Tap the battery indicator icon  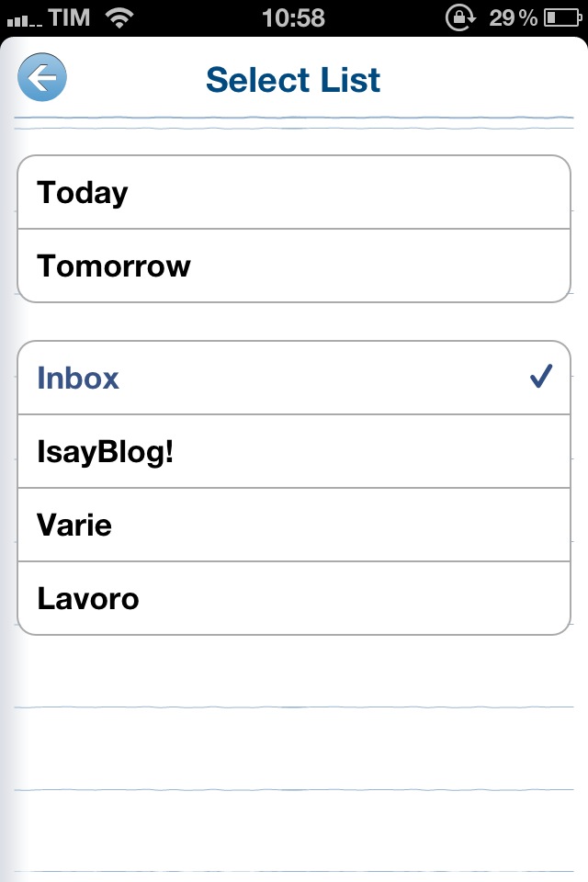[562, 18]
